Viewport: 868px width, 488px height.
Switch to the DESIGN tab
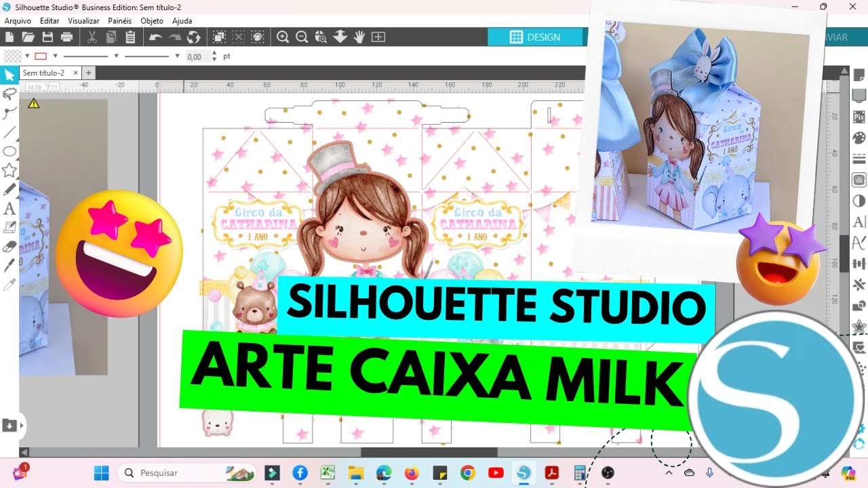pyautogui.click(x=536, y=37)
